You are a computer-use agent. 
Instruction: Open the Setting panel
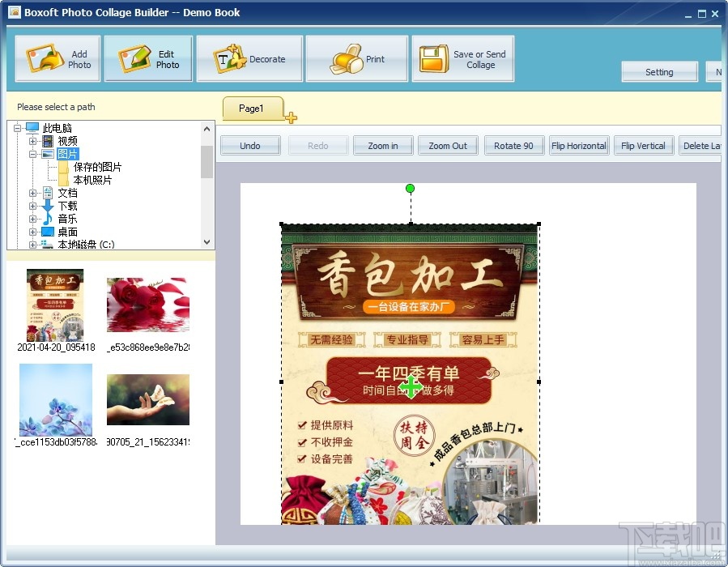(658, 72)
